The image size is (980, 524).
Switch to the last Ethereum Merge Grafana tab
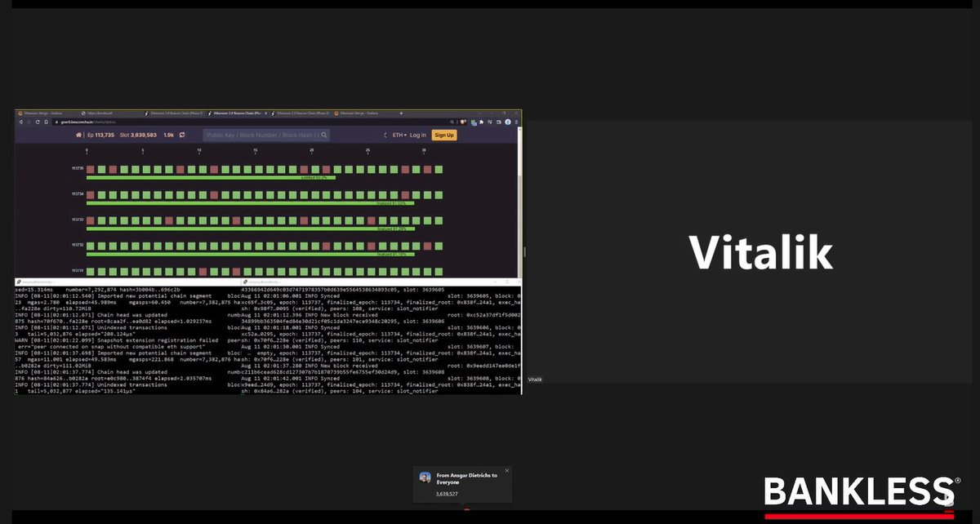pyautogui.click(x=363, y=113)
